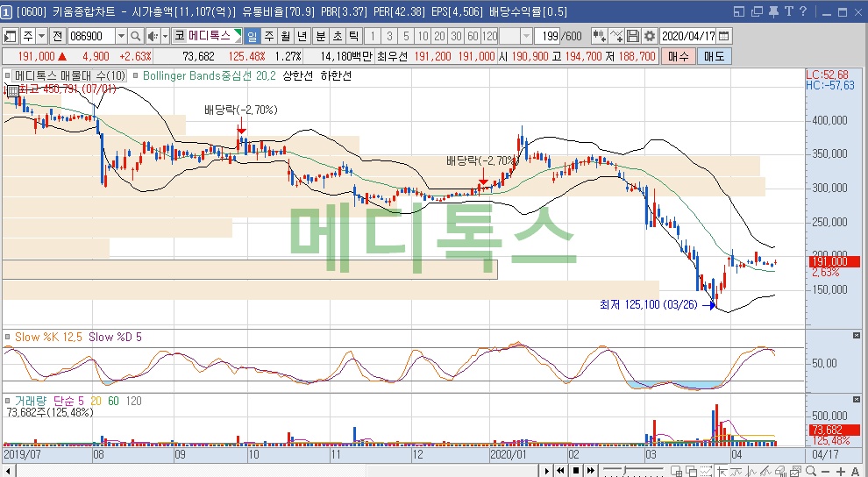Image resolution: width=868 pixels, height=477 pixels.
Task: Play chart replay forward
Action: [x=546, y=471]
